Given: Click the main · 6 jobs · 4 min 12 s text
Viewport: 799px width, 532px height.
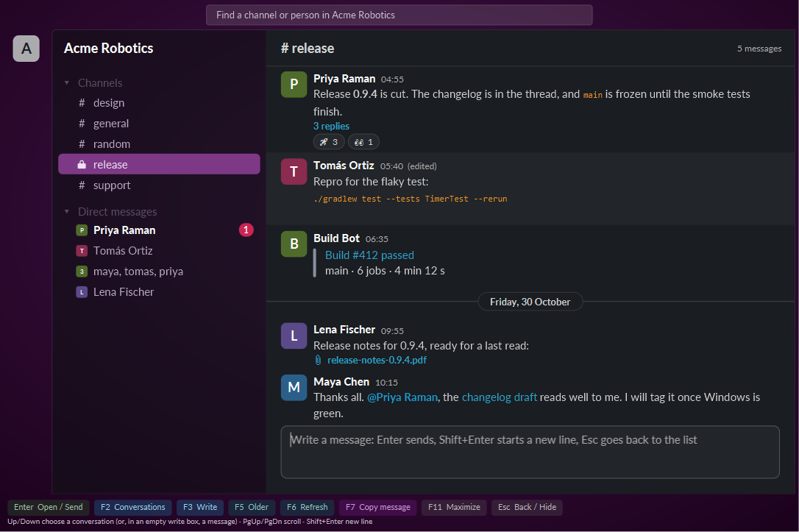Looking at the screenshot, I should [x=385, y=271].
